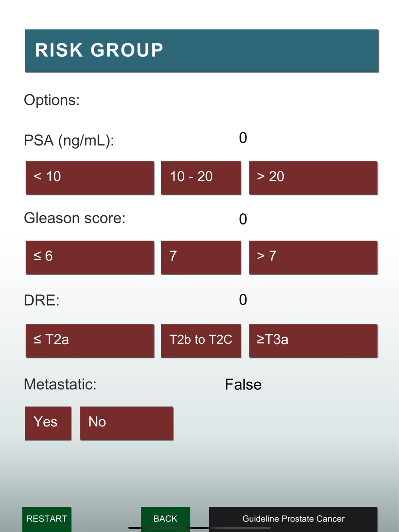The height and width of the screenshot is (532, 399).
Task: Tap the RISK GROUP header banner
Action: [201, 51]
